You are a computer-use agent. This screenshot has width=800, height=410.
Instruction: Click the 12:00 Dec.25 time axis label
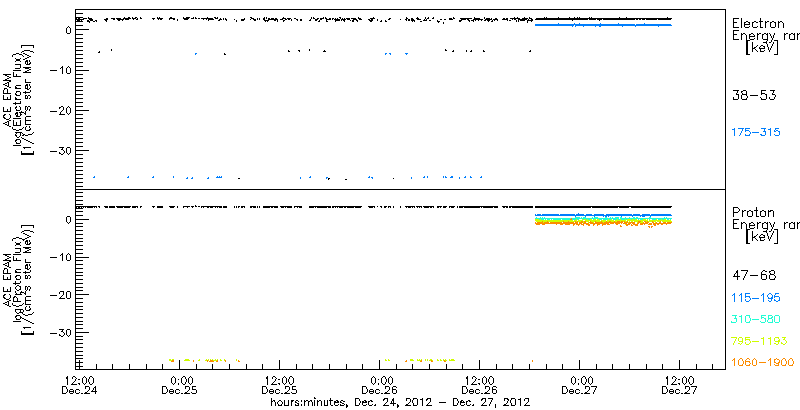[x=279, y=386]
